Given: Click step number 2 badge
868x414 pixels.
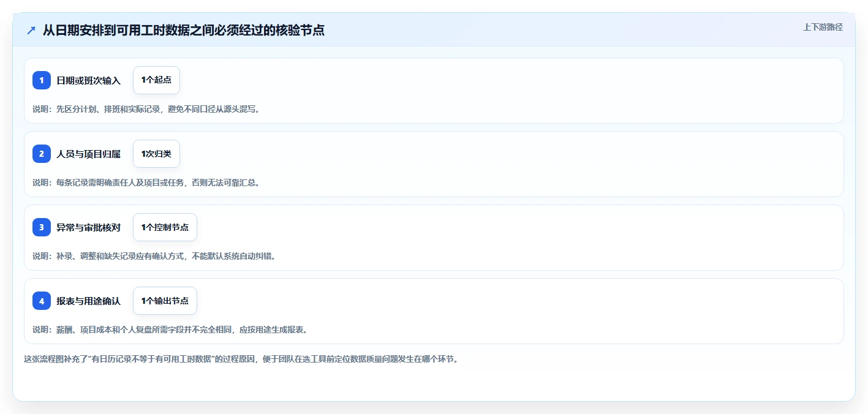Looking at the screenshot, I should 42,154.
